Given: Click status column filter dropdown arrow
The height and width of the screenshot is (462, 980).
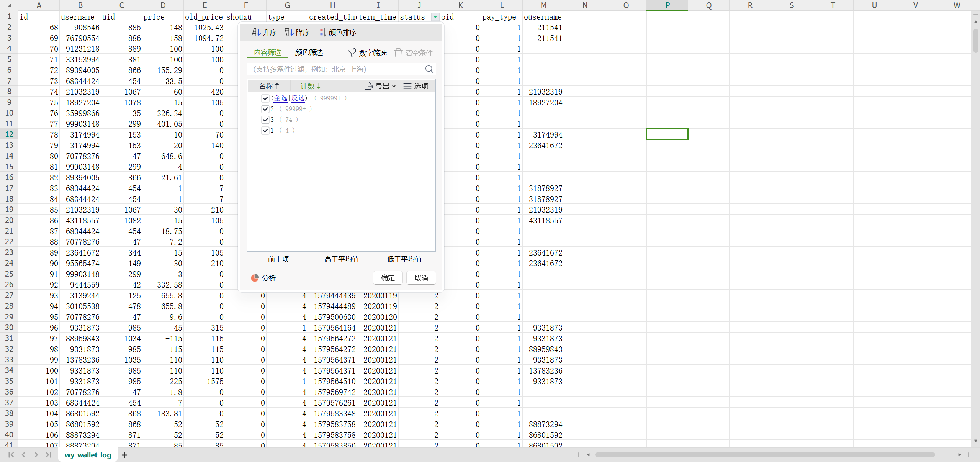Looking at the screenshot, I should (x=435, y=17).
